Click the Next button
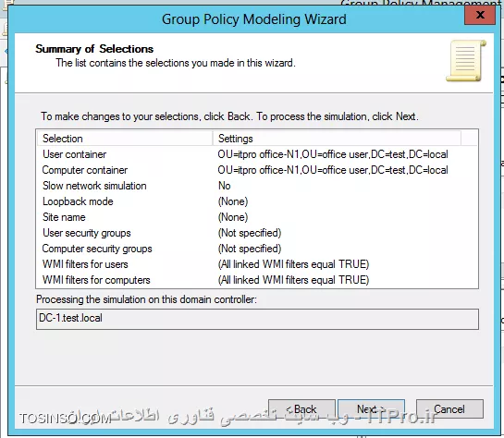This screenshot has width=504, height=438. click(x=371, y=408)
